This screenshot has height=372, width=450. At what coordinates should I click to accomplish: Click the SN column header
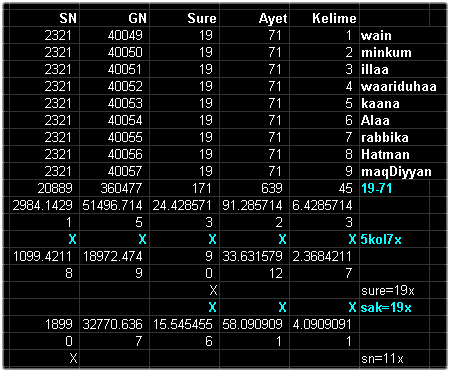(68, 18)
